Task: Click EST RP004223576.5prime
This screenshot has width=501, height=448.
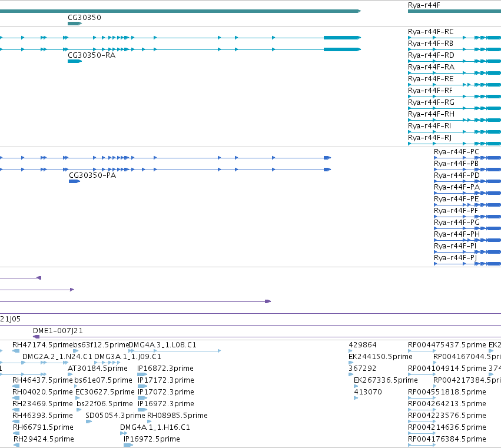Action: [x=447, y=416]
